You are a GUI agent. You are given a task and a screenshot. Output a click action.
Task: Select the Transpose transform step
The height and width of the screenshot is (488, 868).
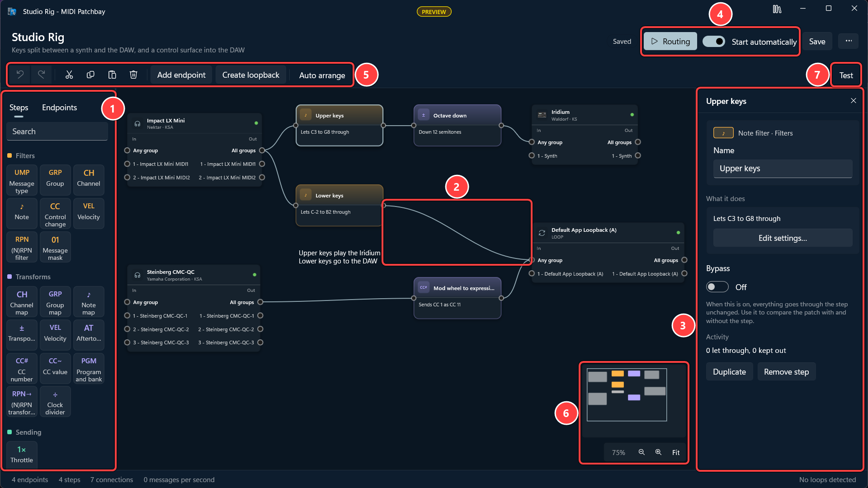[22, 335]
